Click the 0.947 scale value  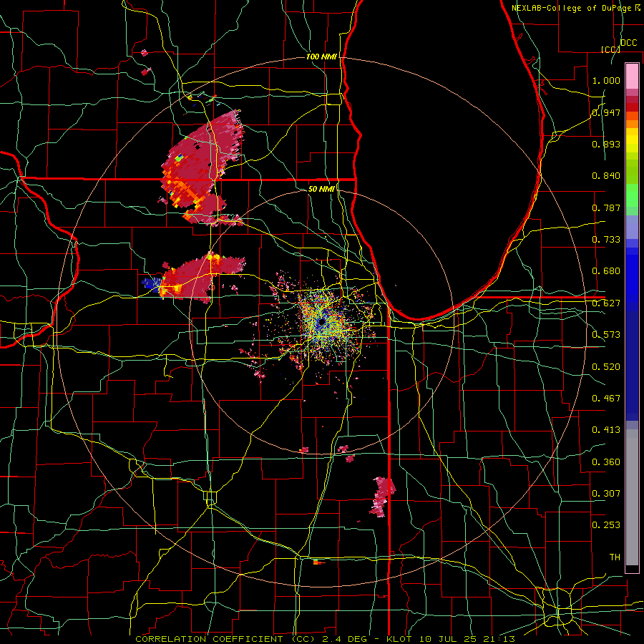[x=606, y=112]
